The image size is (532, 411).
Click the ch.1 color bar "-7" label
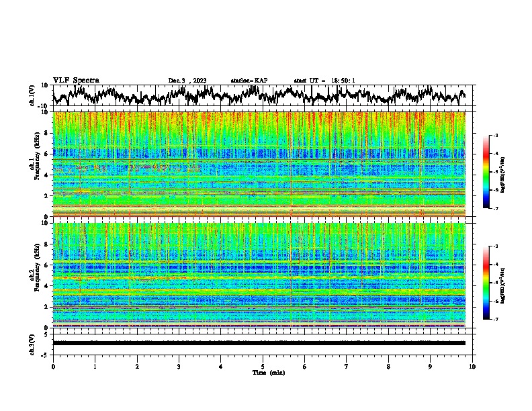(x=496, y=208)
